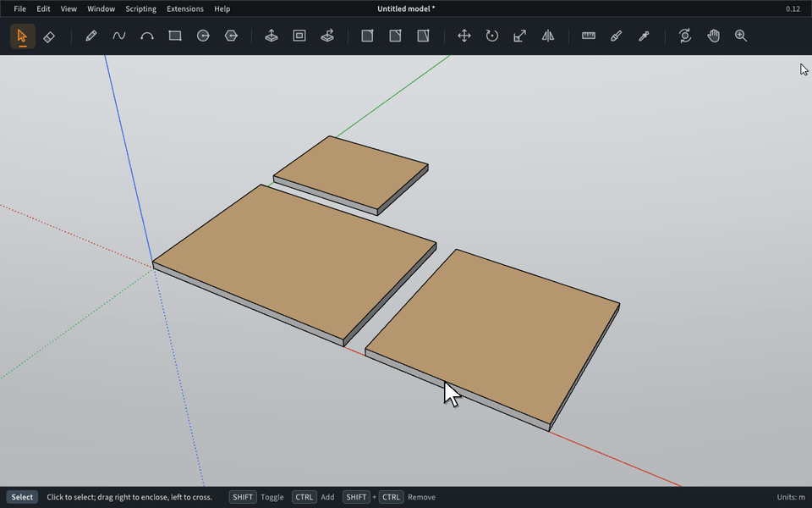Pick the Freehand curve tool
The width and height of the screenshot is (812, 508).
click(119, 36)
